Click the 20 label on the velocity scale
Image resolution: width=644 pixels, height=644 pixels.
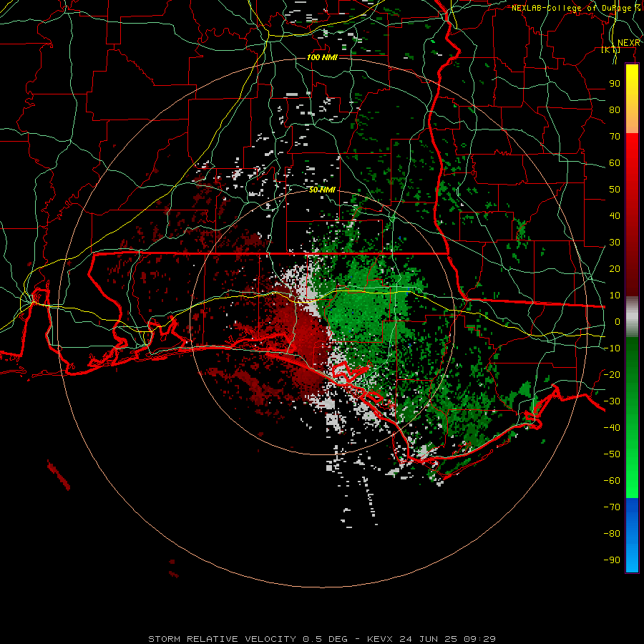point(615,268)
